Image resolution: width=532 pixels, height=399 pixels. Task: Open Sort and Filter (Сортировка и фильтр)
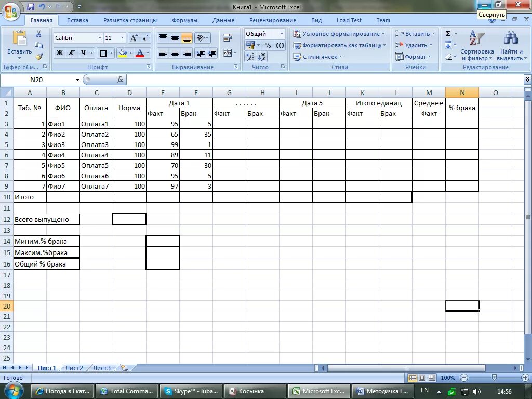(477, 46)
